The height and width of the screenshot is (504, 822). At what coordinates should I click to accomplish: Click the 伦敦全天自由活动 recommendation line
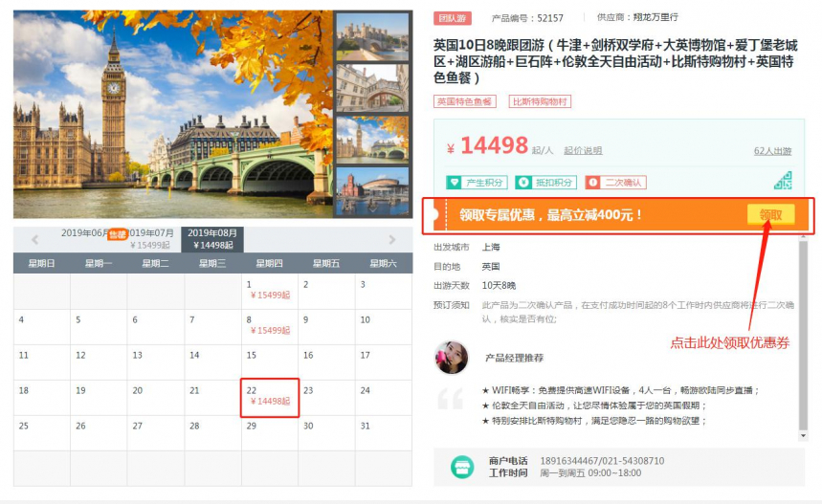[x=594, y=405]
